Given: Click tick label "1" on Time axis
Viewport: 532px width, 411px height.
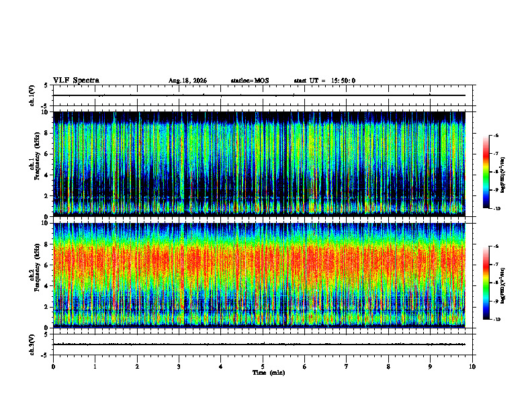Looking at the screenshot, I should 95,367.
